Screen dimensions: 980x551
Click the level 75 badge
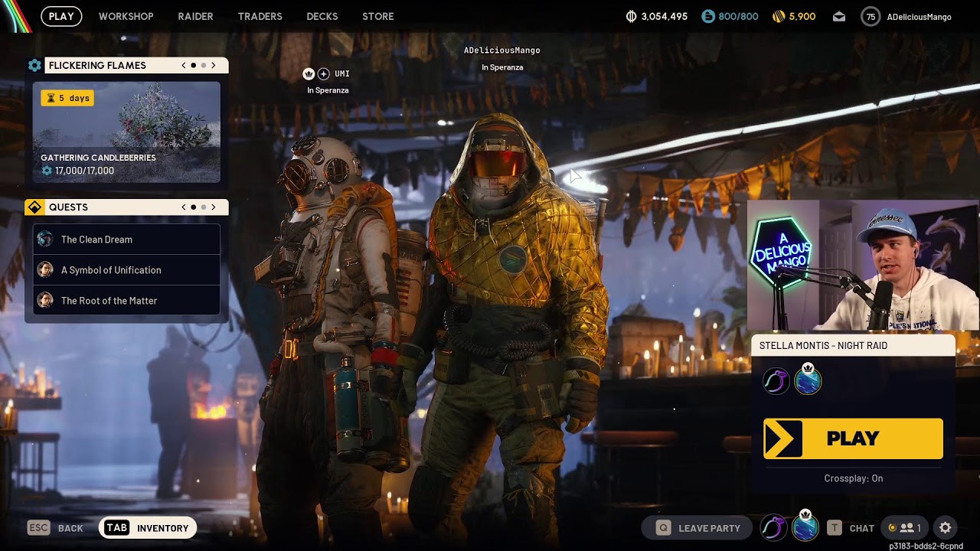click(x=871, y=16)
